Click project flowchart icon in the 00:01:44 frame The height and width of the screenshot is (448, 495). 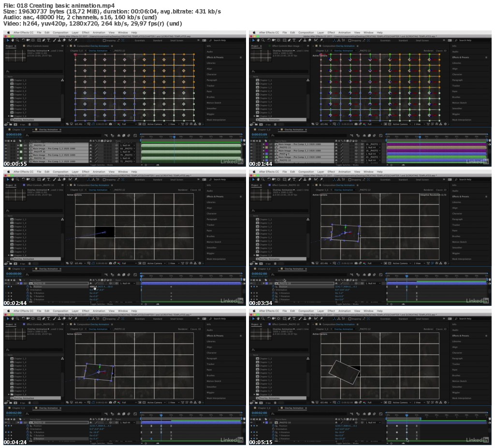308,80
